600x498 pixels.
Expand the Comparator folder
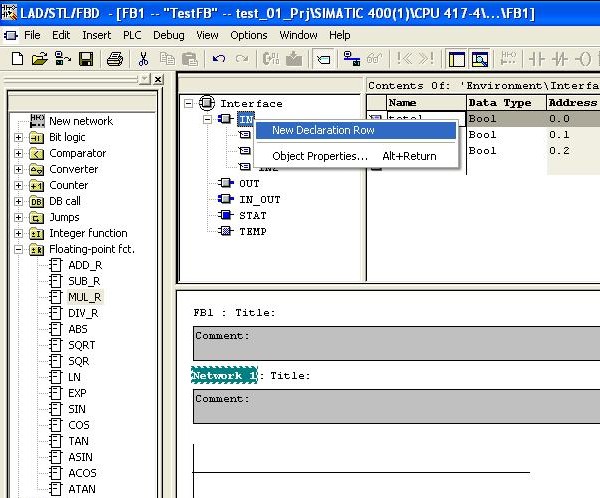pos(18,153)
